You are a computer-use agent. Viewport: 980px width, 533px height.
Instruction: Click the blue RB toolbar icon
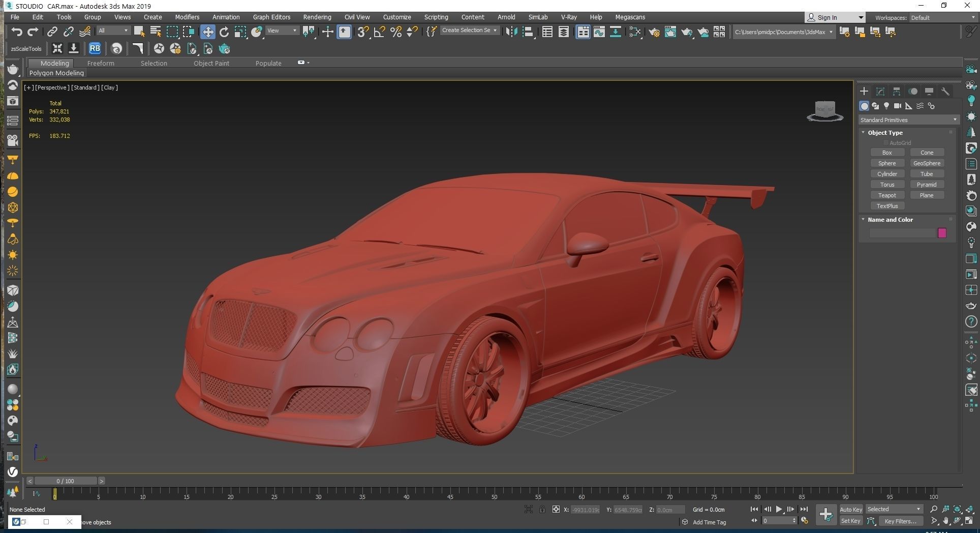click(x=95, y=49)
